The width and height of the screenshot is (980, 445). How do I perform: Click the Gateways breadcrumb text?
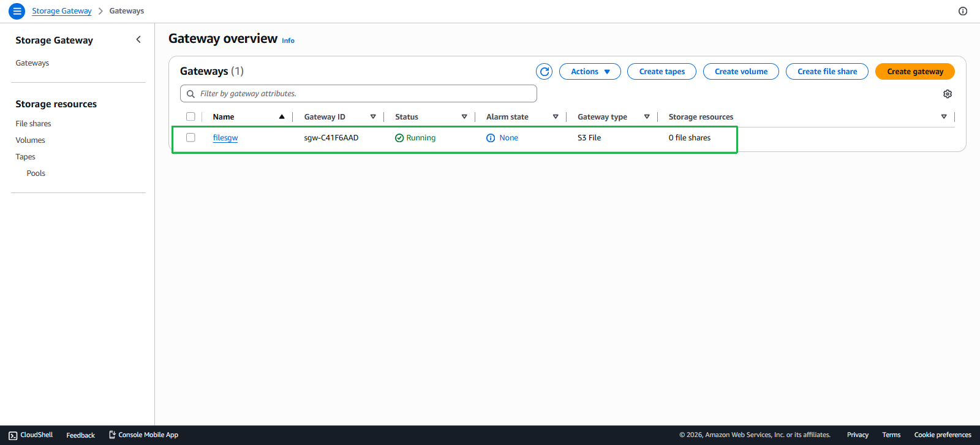pyautogui.click(x=127, y=11)
